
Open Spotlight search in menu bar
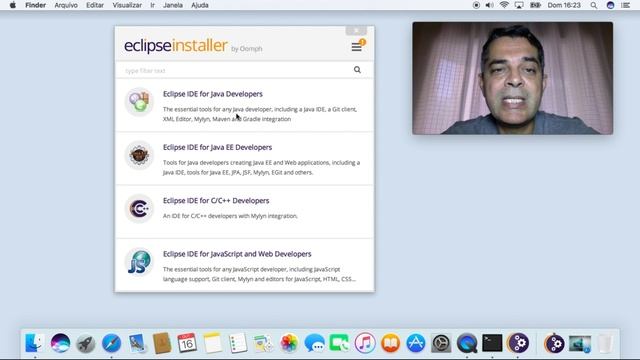tap(593, 5)
